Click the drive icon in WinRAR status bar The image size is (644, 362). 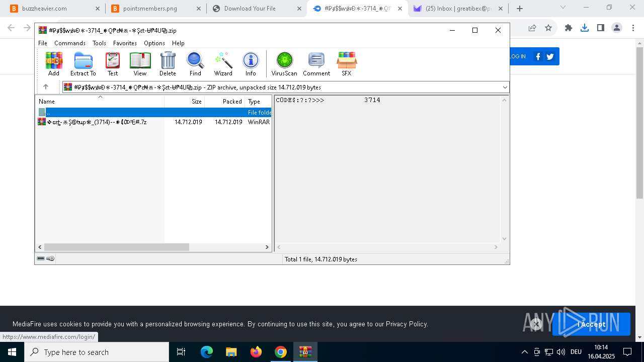pos(41,258)
